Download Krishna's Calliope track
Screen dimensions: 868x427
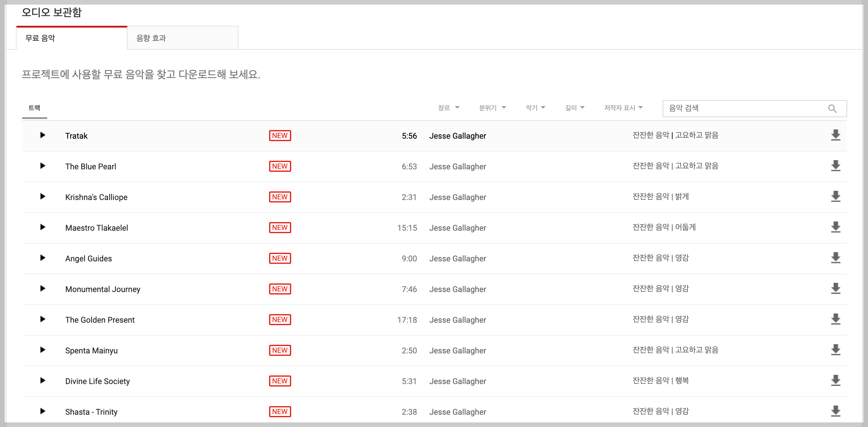point(835,197)
